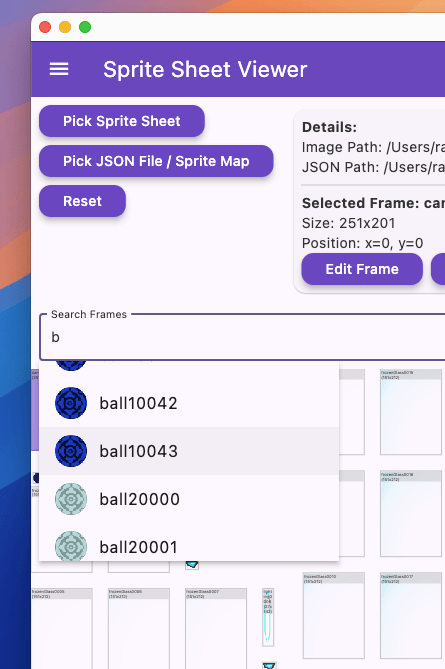
Task: Click the Pick Sprite Sheet button
Action: 122,121
